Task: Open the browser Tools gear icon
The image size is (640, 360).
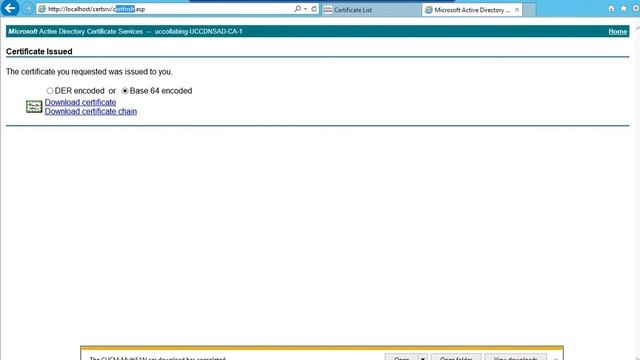Action: 636,9
